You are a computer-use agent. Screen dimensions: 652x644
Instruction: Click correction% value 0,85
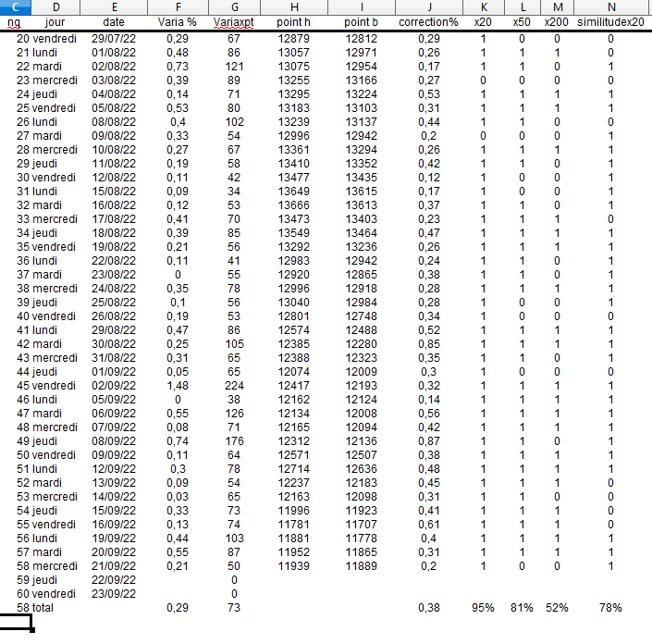point(429,344)
